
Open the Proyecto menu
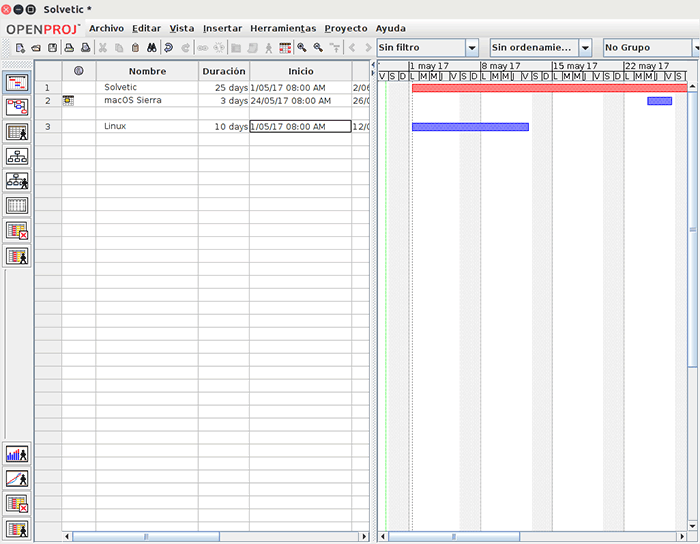click(x=346, y=29)
